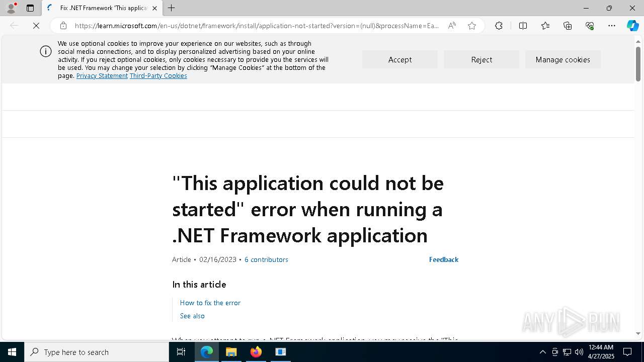Open 6 contributors link

266,259
